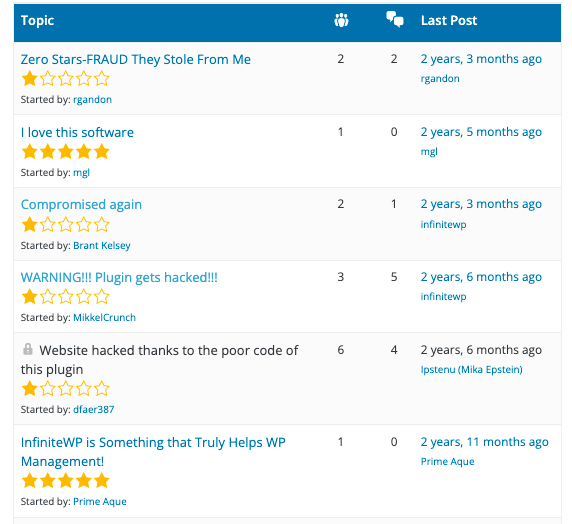The width and height of the screenshot is (572, 524).
Task: Click rgandon under Last Post column
Action: point(440,78)
